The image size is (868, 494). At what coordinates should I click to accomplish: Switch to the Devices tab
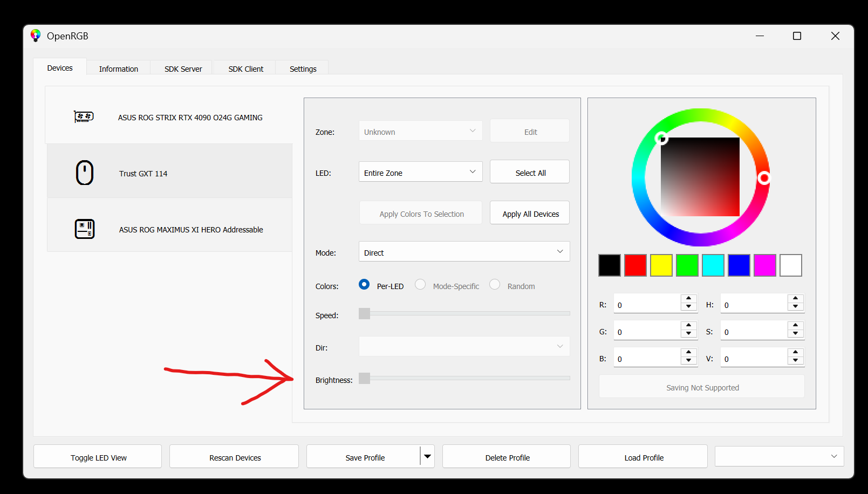60,67
